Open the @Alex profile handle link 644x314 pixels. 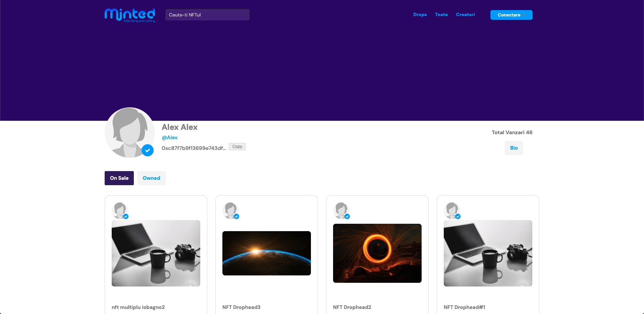170,138
